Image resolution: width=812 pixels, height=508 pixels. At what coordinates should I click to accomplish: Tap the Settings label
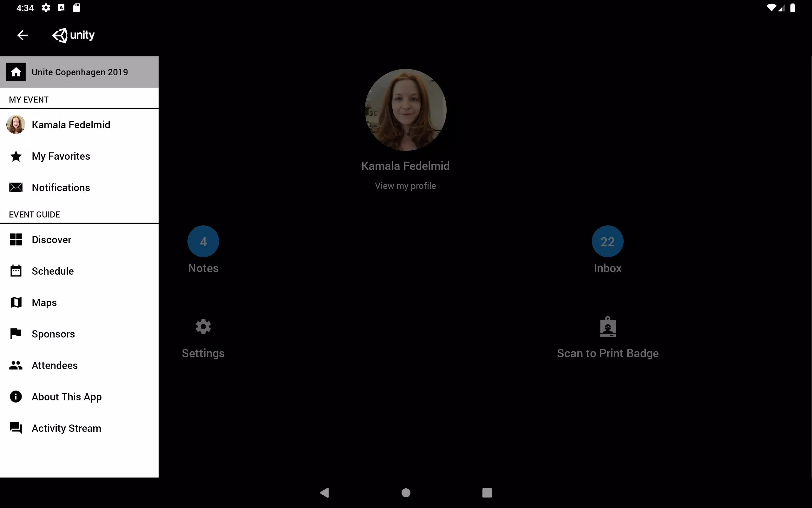pyautogui.click(x=203, y=353)
